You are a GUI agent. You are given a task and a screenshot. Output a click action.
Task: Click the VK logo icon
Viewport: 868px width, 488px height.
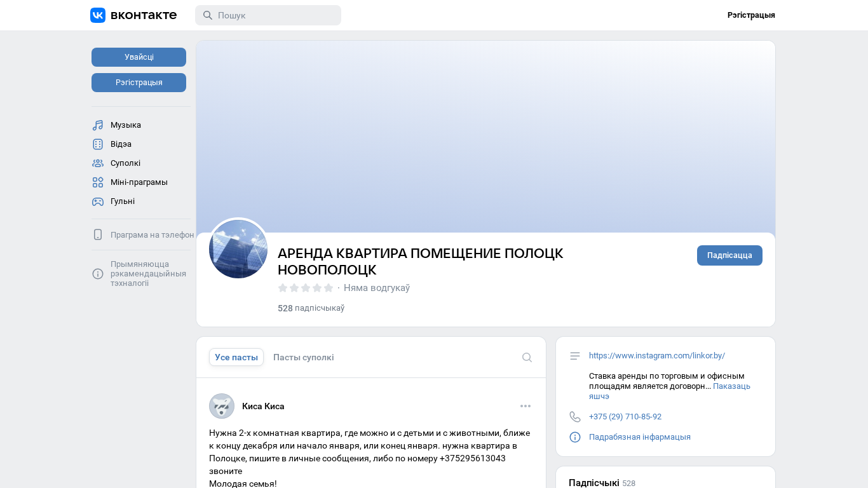click(x=98, y=15)
